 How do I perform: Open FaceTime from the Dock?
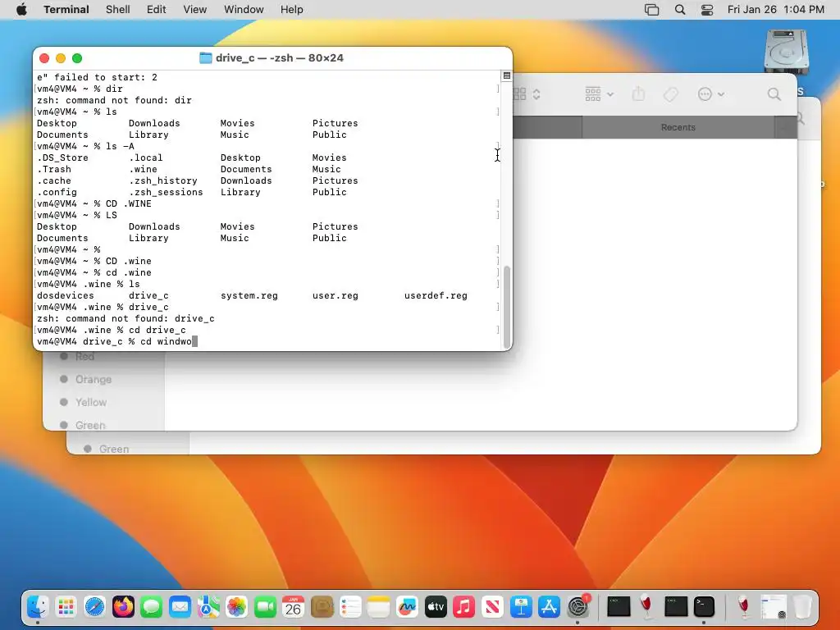pos(265,607)
